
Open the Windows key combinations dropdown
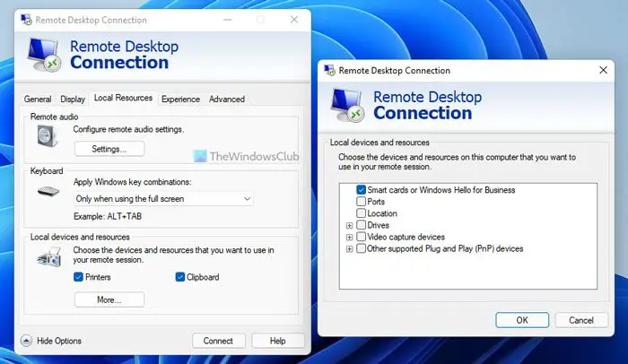[x=163, y=199]
